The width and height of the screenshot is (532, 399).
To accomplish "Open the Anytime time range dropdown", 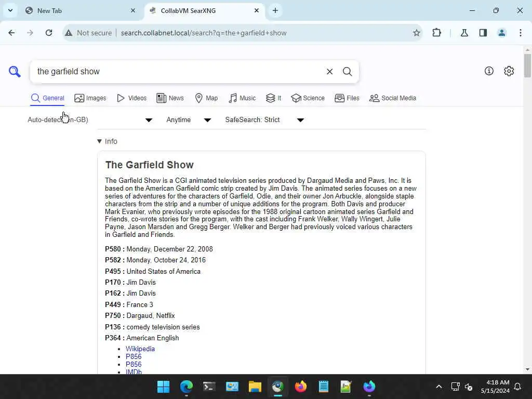I will click(189, 120).
